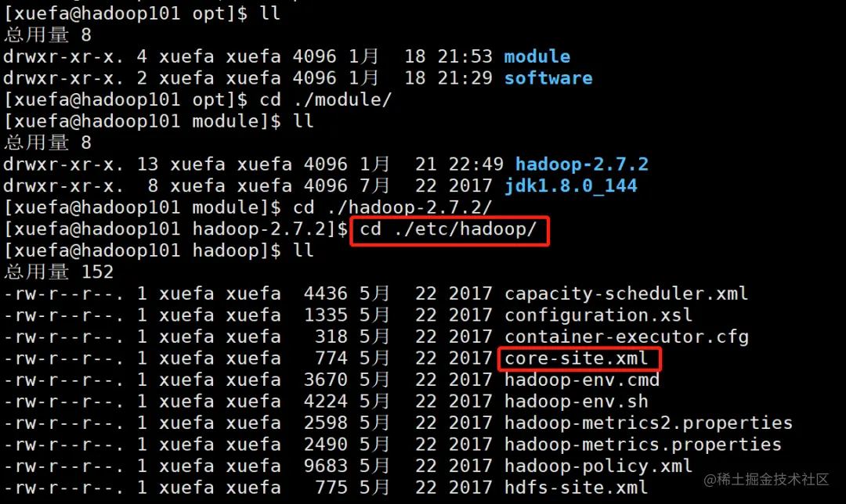Click the 'cd ./hadoop-2.7.2/' command text
This screenshot has width=846, height=504.
pos(392,207)
